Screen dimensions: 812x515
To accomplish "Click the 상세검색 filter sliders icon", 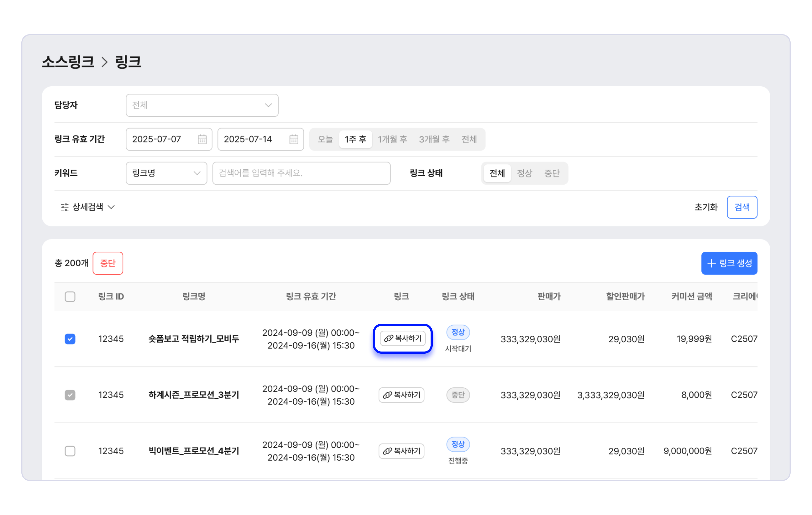I will click(64, 207).
